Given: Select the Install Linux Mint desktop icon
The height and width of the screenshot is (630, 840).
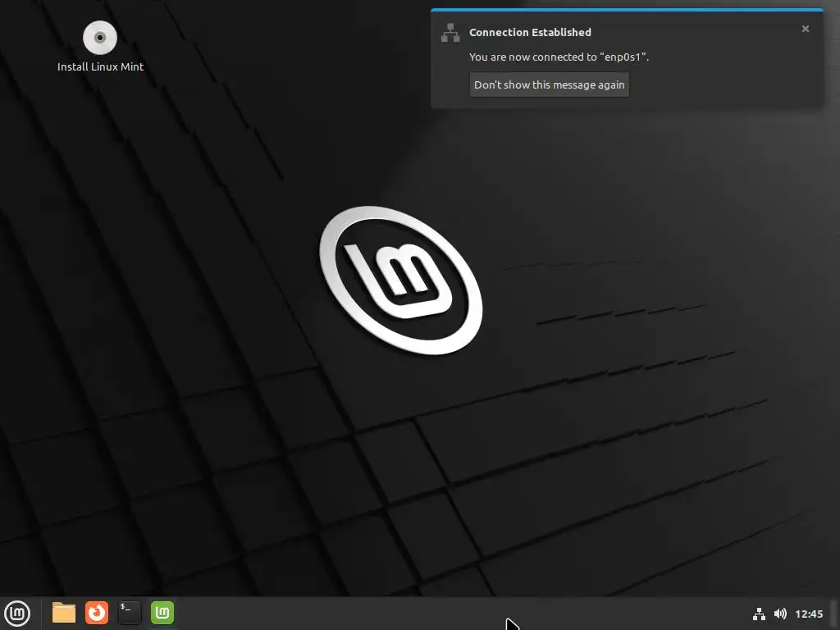Looking at the screenshot, I should click(x=100, y=38).
